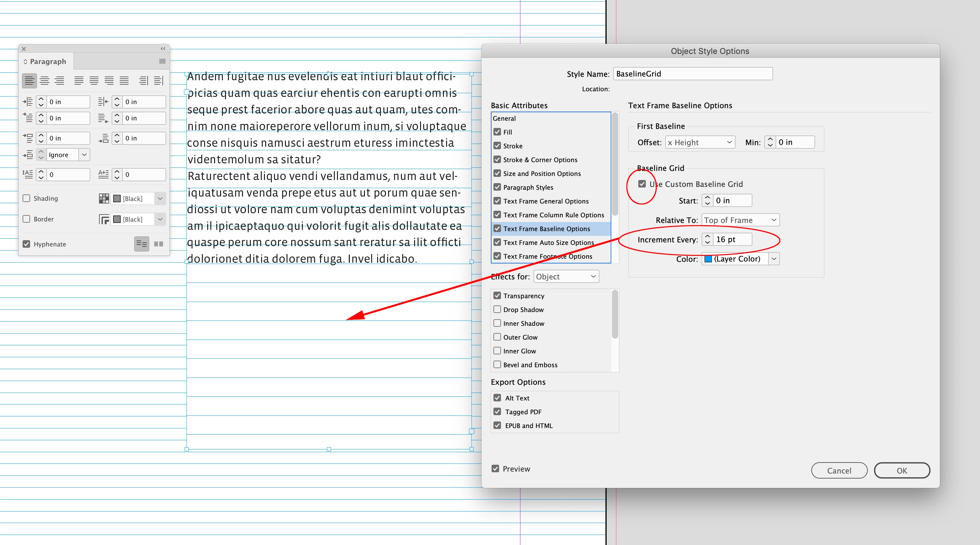Click the Border options icon

click(x=104, y=219)
